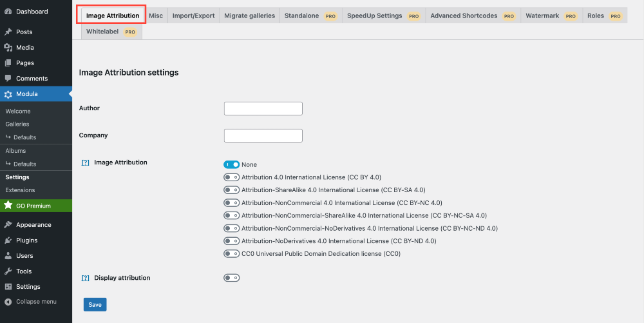The image size is (644, 323).
Task: Switch to the Import/Export tab
Action: click(x=193, y=15)
